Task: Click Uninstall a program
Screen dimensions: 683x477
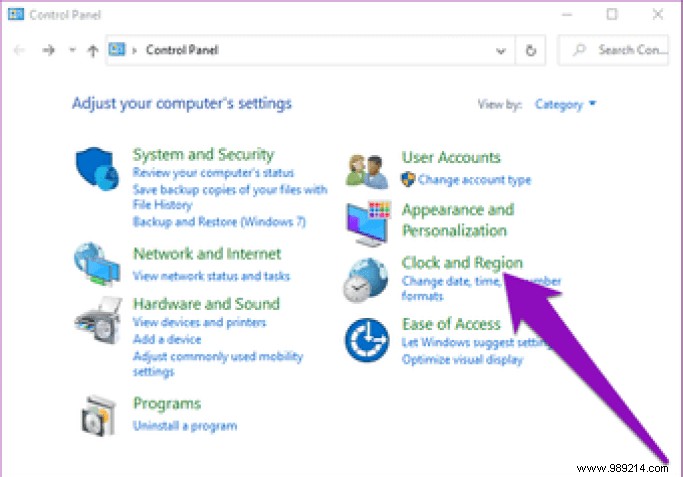Action: pos(185,426)
